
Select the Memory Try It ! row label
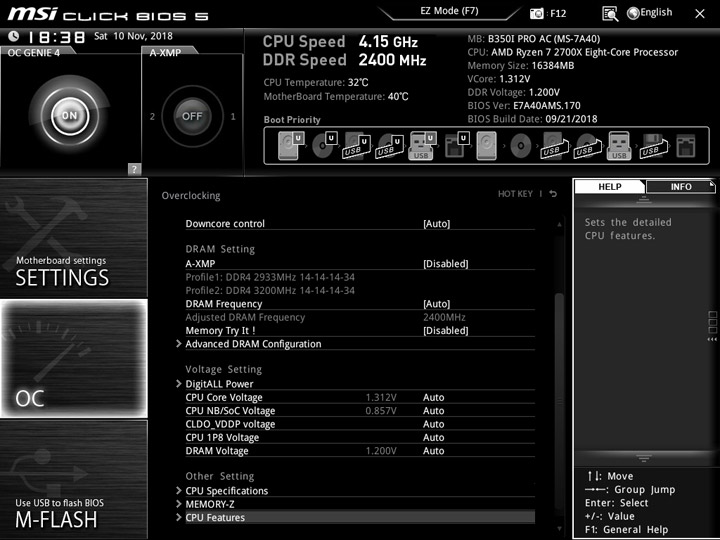click(x=220, y=331)
